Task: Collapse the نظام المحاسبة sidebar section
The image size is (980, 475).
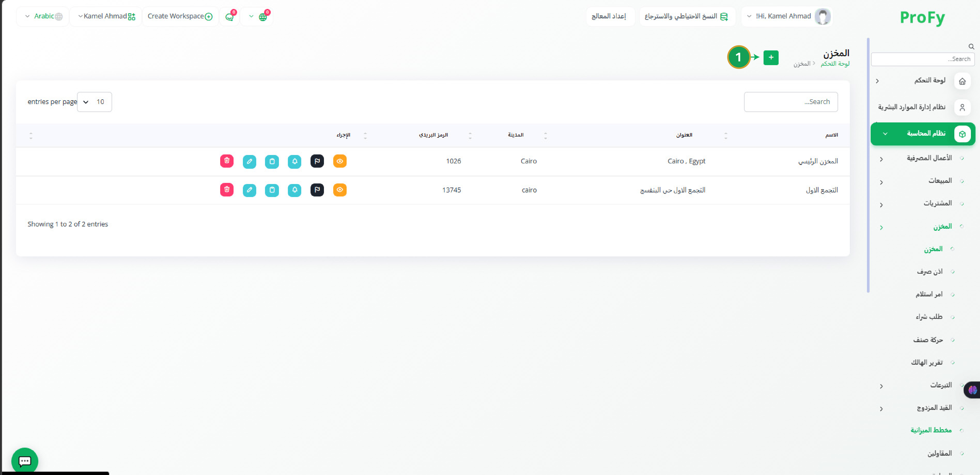Action: coord(885,134)
